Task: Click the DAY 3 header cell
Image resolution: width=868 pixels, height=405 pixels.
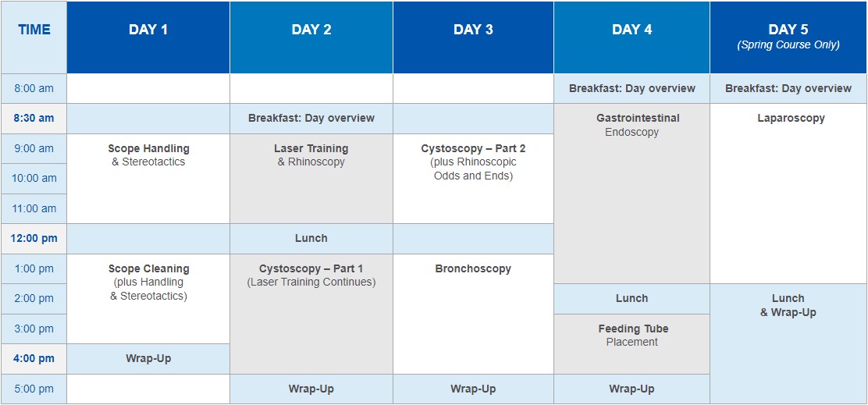Action: pos(473,37)
